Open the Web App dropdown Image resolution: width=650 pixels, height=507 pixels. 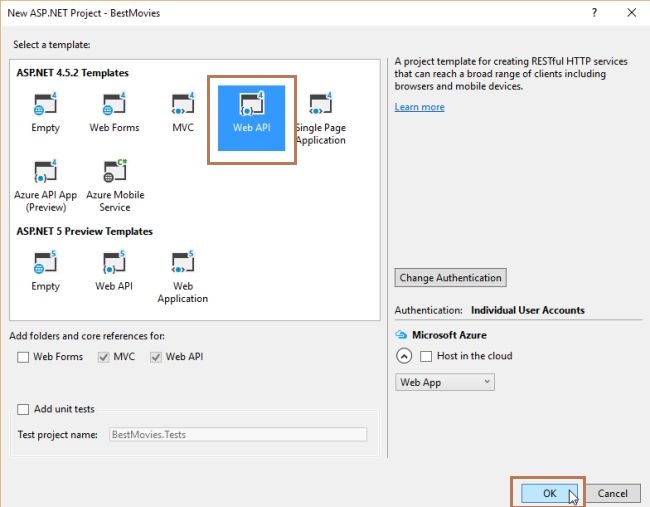coord(444,382)
